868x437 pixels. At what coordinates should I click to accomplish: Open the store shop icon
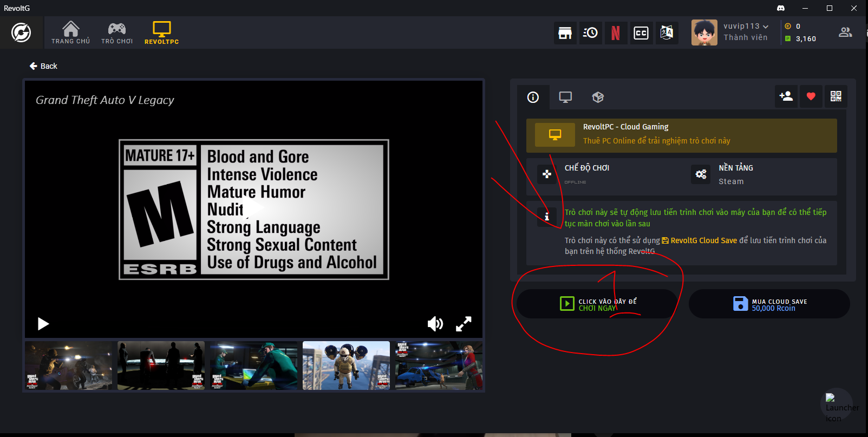565,33
